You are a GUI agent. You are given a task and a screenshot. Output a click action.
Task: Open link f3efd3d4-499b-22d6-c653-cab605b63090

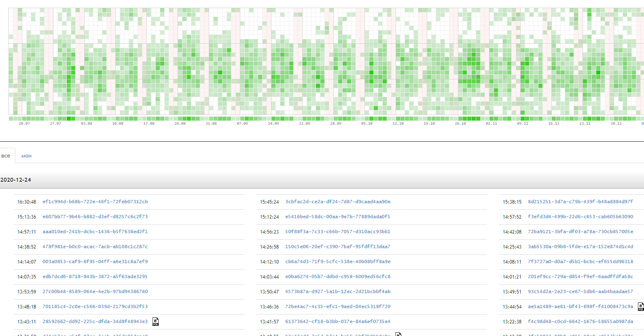[580, 217]
